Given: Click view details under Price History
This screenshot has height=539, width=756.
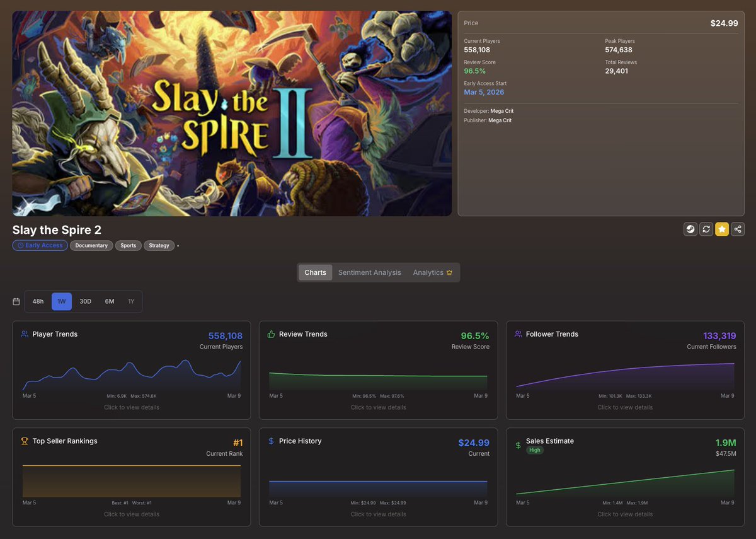Looking at the screenshot, I should pyautogui.click(x=379, y=514).
